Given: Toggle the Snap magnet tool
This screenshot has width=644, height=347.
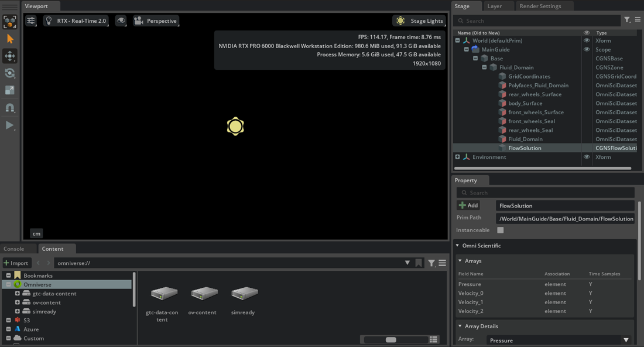Looking at the screenshot, I should coord(10,108).
